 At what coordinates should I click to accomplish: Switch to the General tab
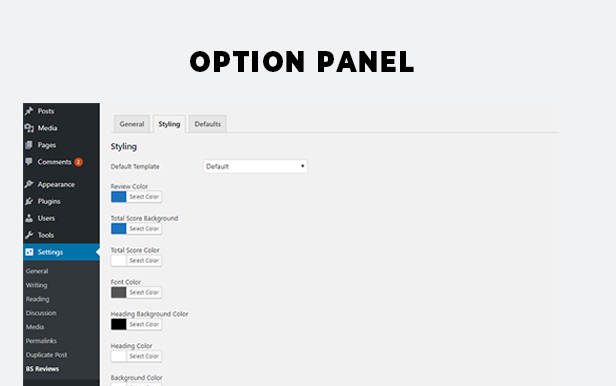coord(132,124)
